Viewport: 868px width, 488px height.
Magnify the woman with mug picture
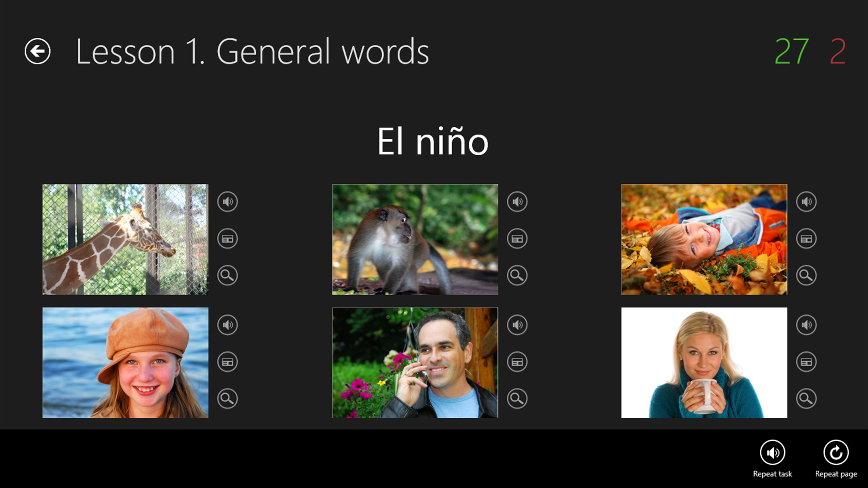[x=806, y=399]
